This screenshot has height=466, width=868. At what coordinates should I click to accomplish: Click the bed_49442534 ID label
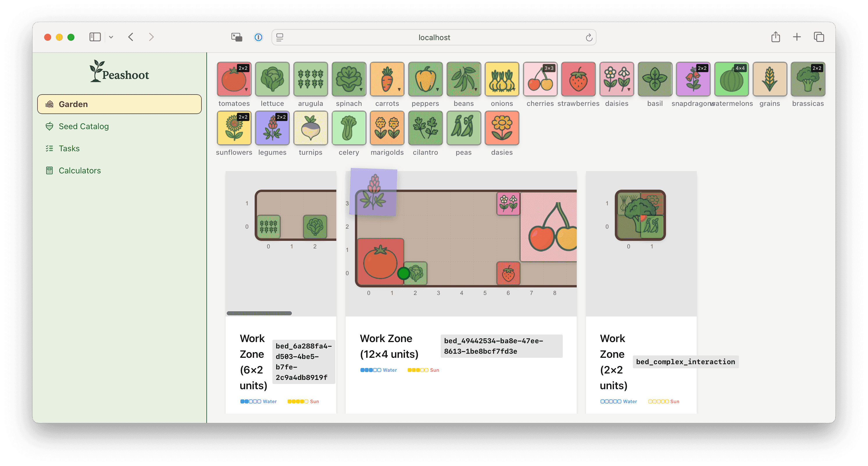point(501,346)
